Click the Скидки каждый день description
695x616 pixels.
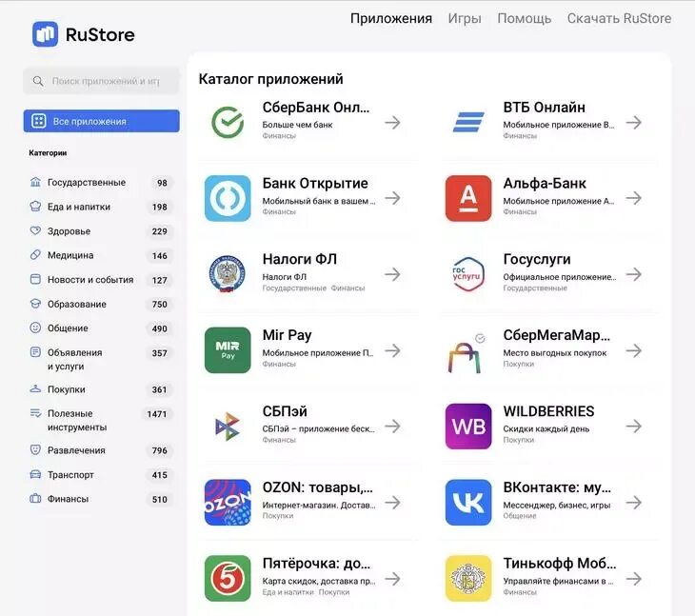546,429
